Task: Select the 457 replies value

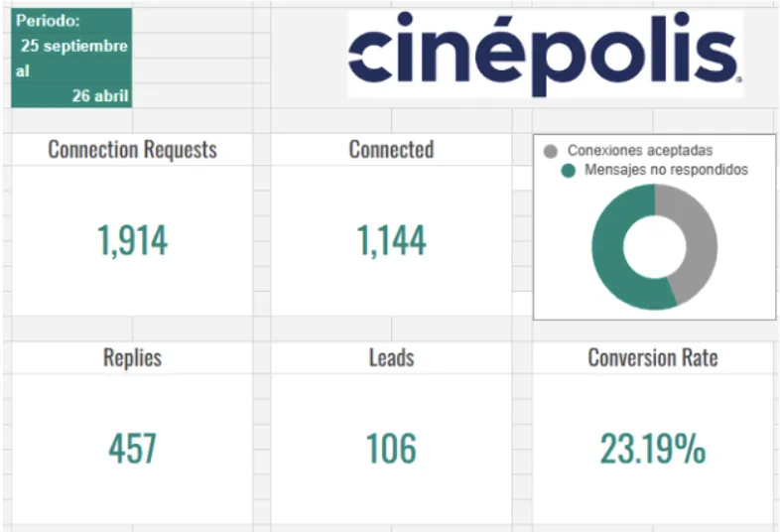Action: click(132, 449)
